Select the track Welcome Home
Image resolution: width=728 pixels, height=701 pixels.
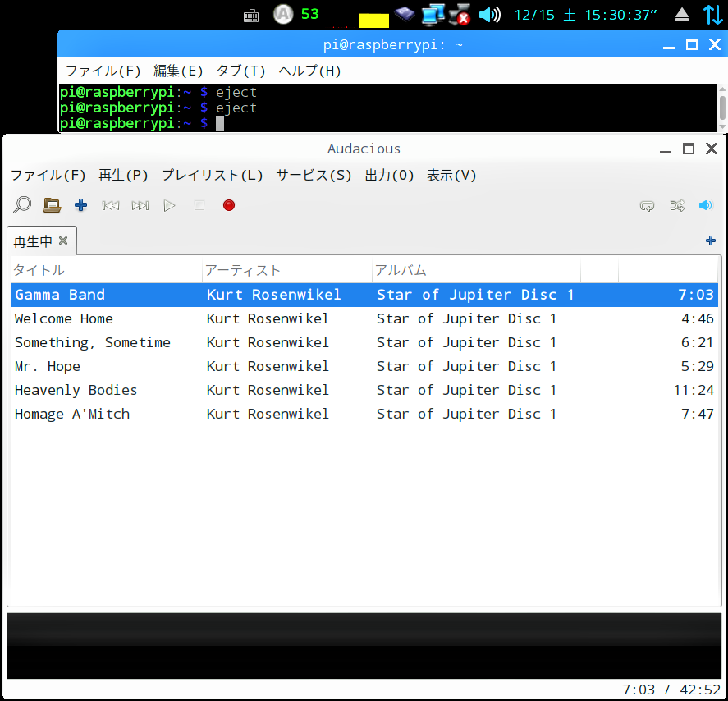click(x=364, y=319)
